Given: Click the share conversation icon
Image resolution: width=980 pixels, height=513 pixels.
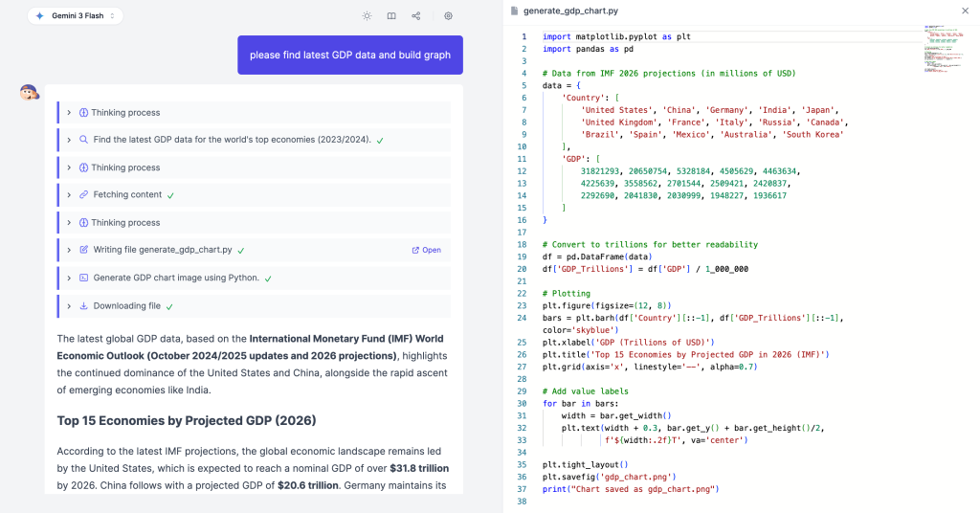Looking at the screenshot, I should (416, 16).
